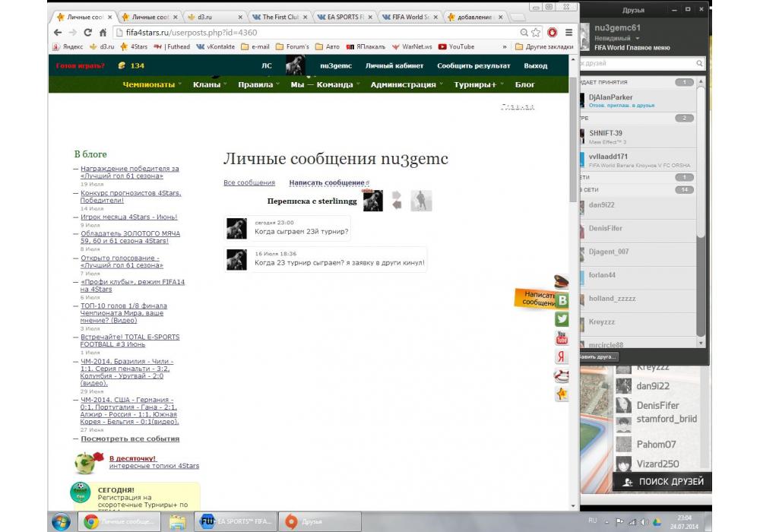Click the Twitter share icon
This screenshot has width=760, height=532.
(x=562, y=319)
